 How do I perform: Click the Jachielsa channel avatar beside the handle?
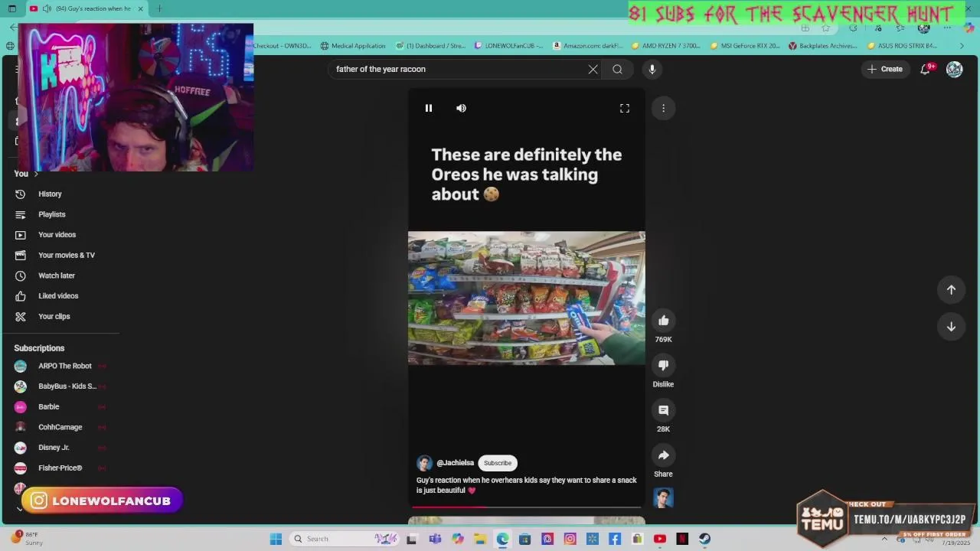pos(424,463)
